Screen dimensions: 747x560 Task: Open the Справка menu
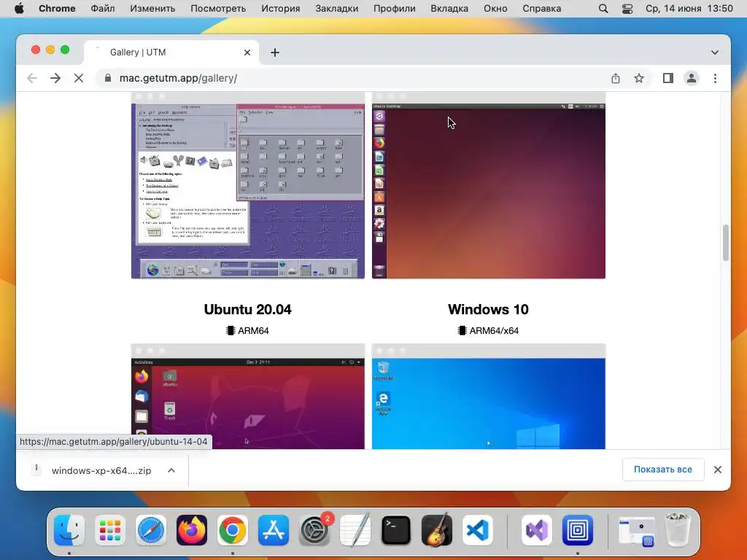point(542,9)
